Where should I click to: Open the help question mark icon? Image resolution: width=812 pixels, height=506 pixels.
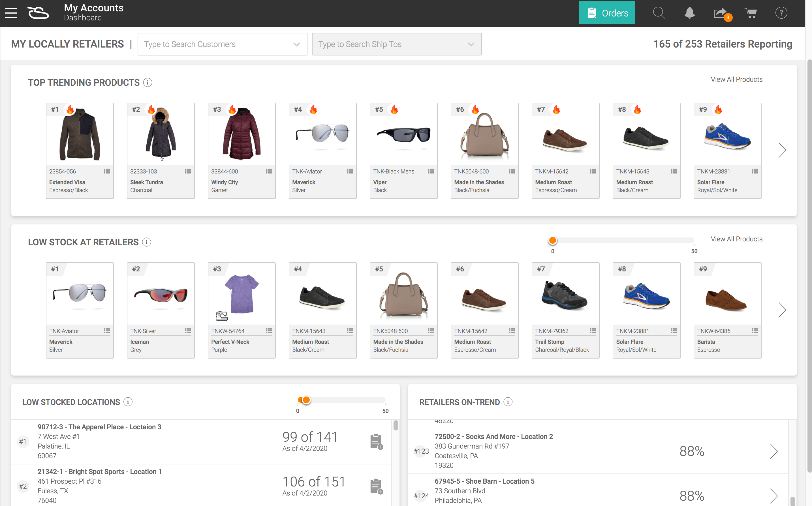tap(781, 13)
